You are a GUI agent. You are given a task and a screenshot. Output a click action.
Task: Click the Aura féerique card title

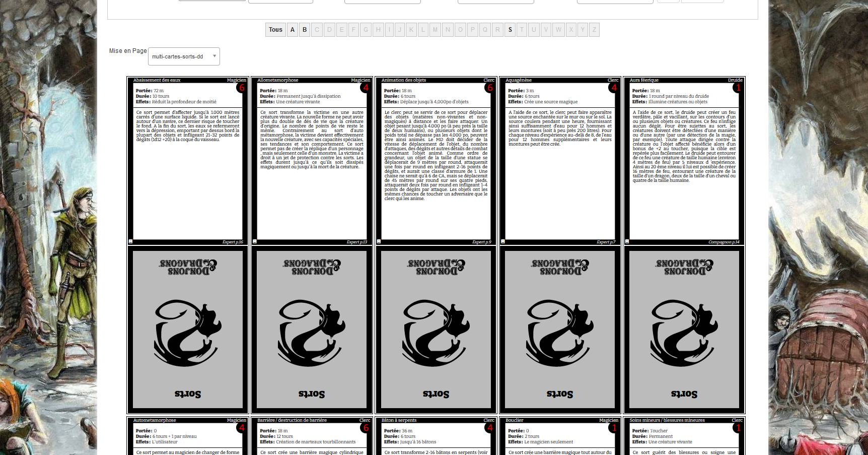pyautogui.click(x=644, y=80)
